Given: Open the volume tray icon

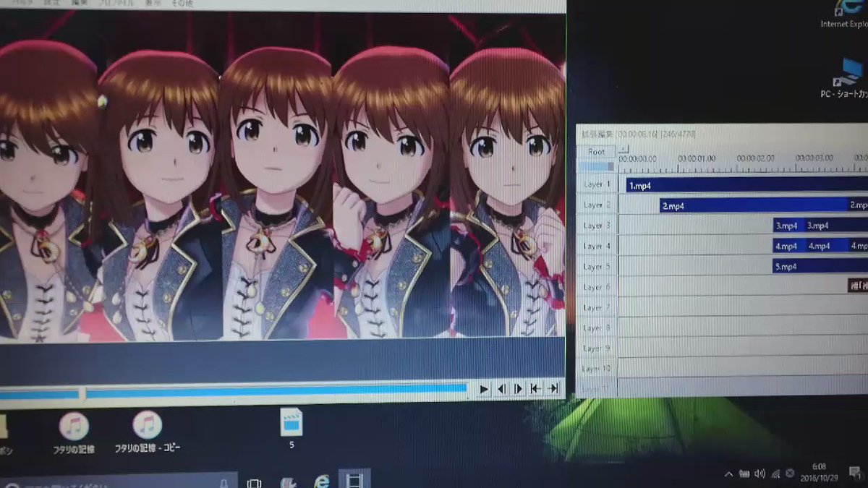Looking at the screenshot, I should [x=759, y=474].
